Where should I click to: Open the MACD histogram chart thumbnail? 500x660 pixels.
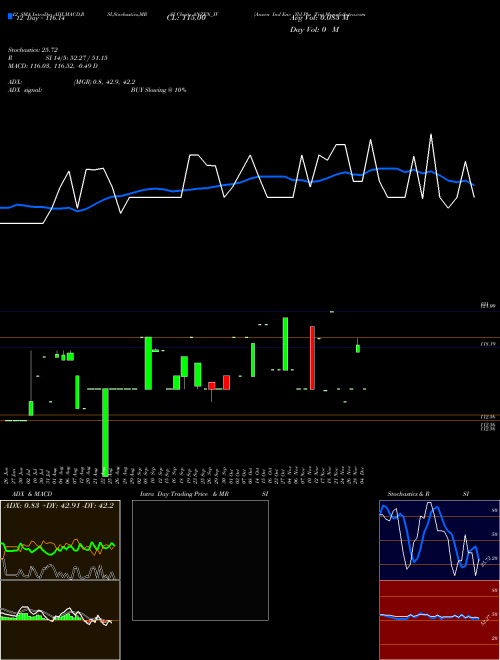pos(60,620)
